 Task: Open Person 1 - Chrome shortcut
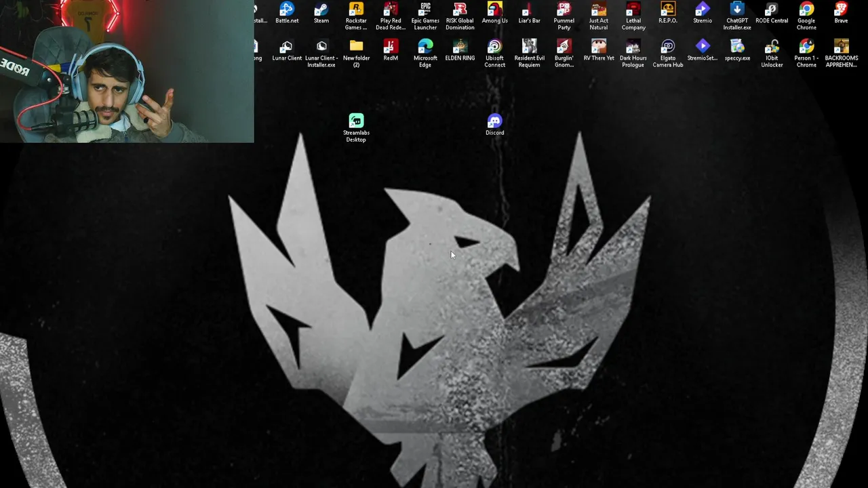point(806,54)
